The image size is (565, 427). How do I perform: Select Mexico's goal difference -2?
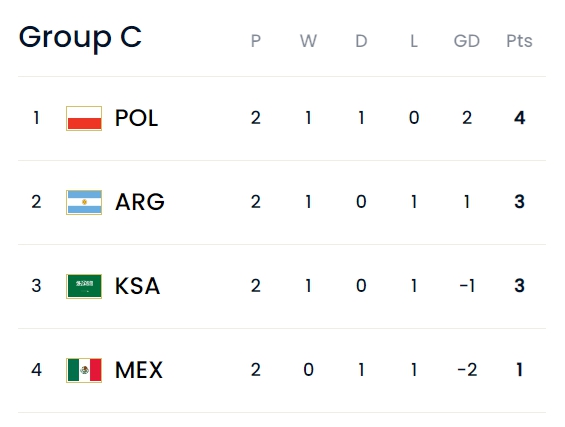click(x=467, y=370)
